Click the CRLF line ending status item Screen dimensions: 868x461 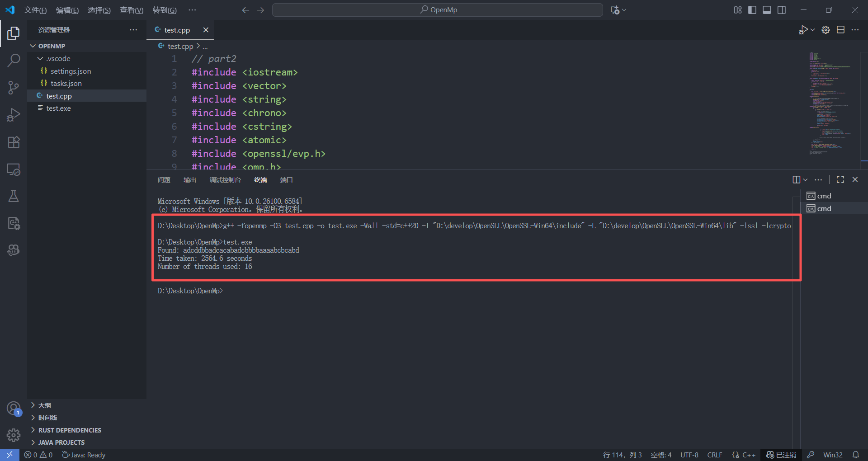click(x=715, y=455)
